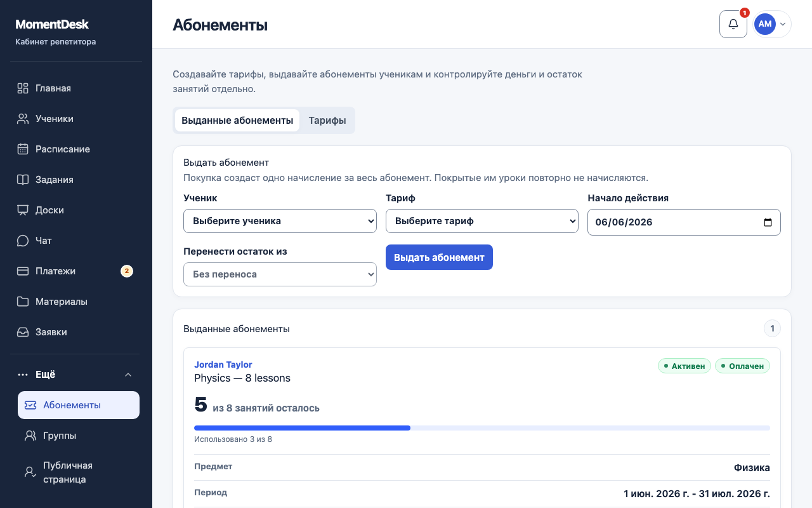This screenshot has width=812, height=508.
Task: Click the Группы people icon
Action: click(x=30, y=436)
